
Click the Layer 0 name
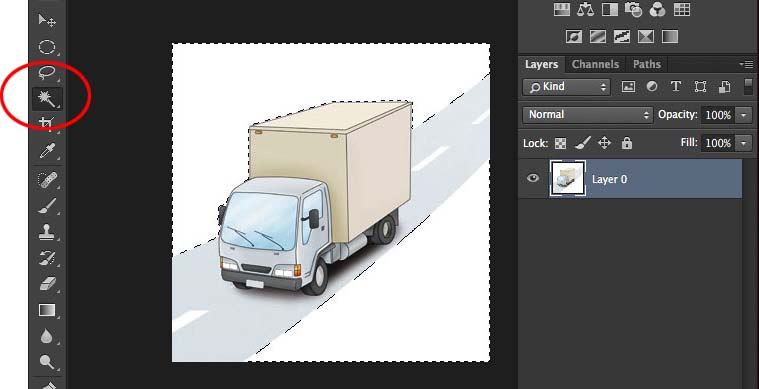[609, 179]
